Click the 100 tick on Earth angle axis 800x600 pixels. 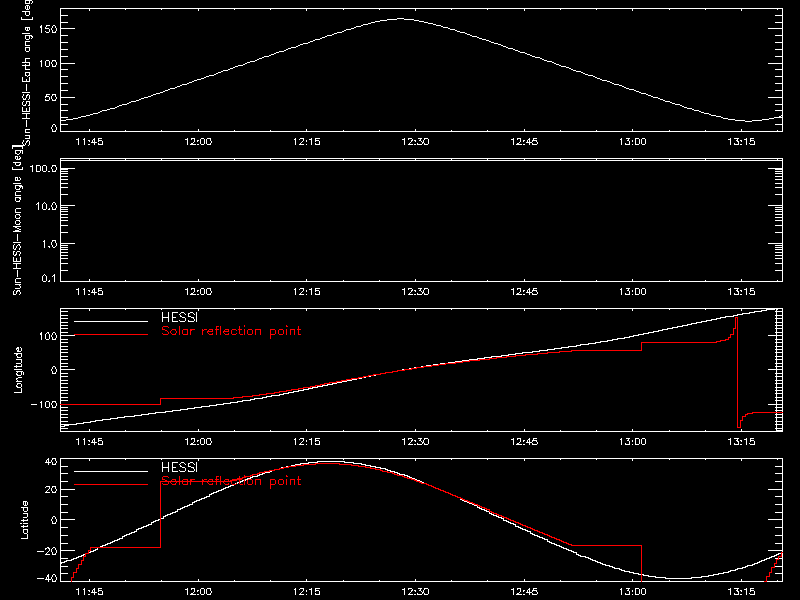(49, 64)
